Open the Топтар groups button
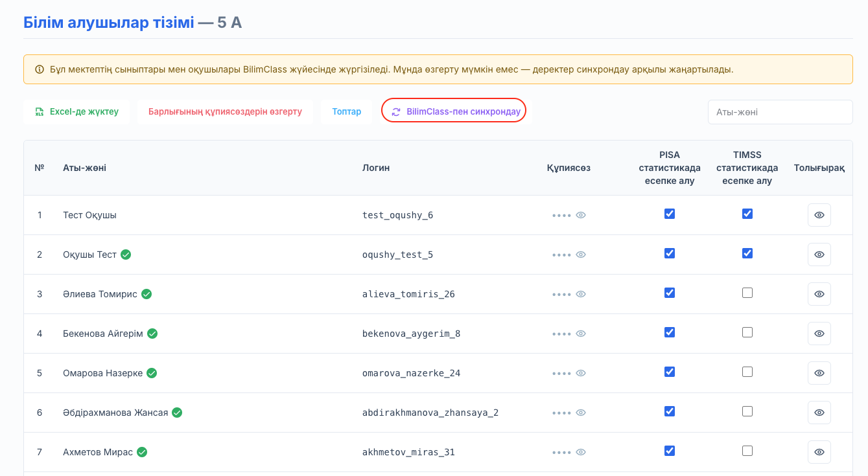Image resolution: width=868 pixels, height=476 pixels. [x=347, y=111]
